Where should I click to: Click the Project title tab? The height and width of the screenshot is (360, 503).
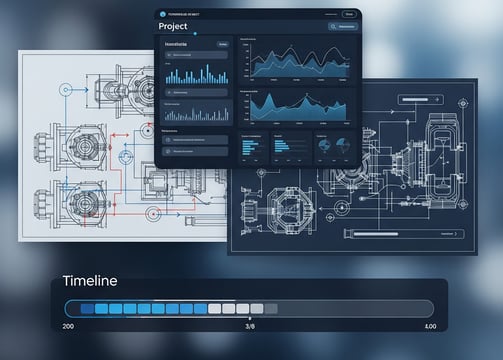point(173,26)
